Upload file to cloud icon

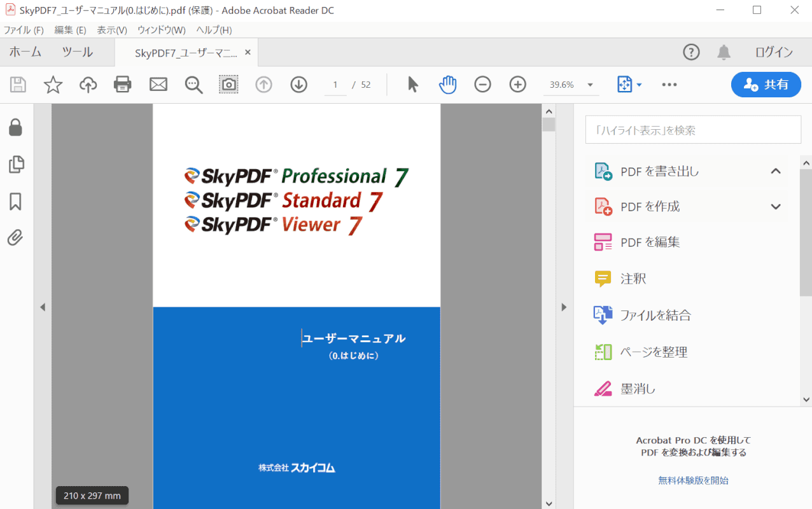pyautogui.click(x=88, y=85)
